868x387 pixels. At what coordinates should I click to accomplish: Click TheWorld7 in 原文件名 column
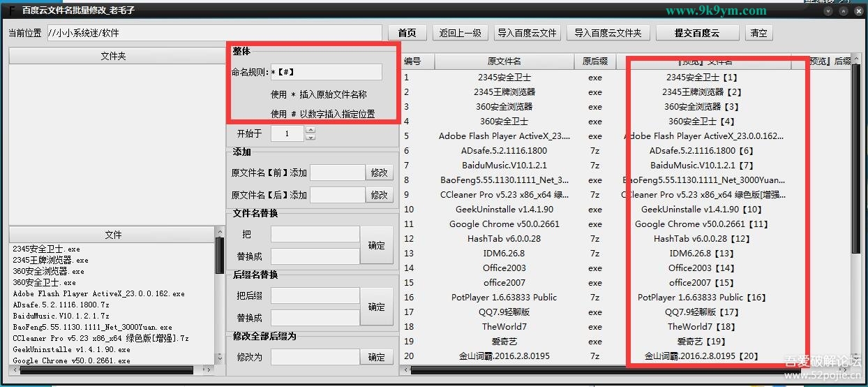click(504, 326)
